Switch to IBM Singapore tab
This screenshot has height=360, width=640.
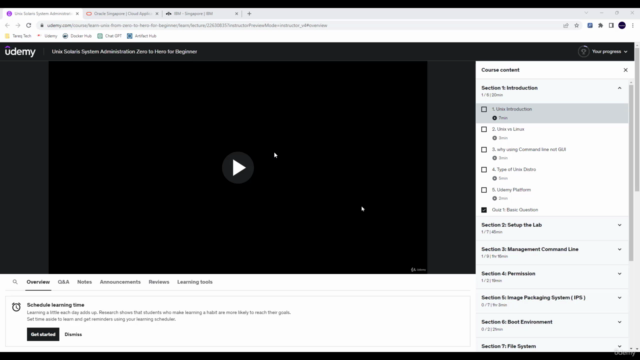point(202,13)
